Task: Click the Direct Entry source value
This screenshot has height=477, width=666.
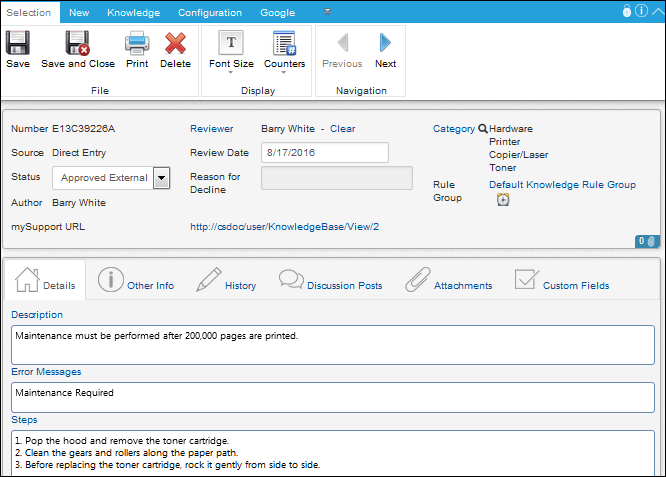Action: coord(79,153)
